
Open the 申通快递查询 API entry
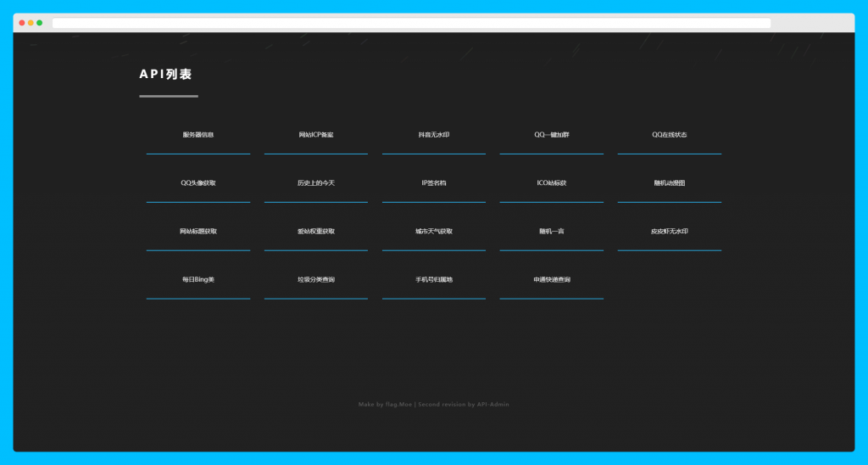(x=552, y=279)
